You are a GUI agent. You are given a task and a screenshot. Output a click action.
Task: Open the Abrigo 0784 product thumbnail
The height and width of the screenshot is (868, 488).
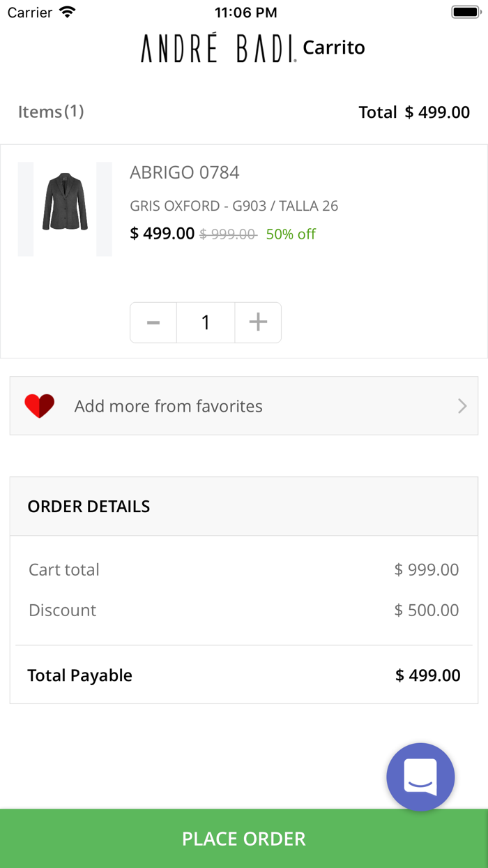[65, 209]
